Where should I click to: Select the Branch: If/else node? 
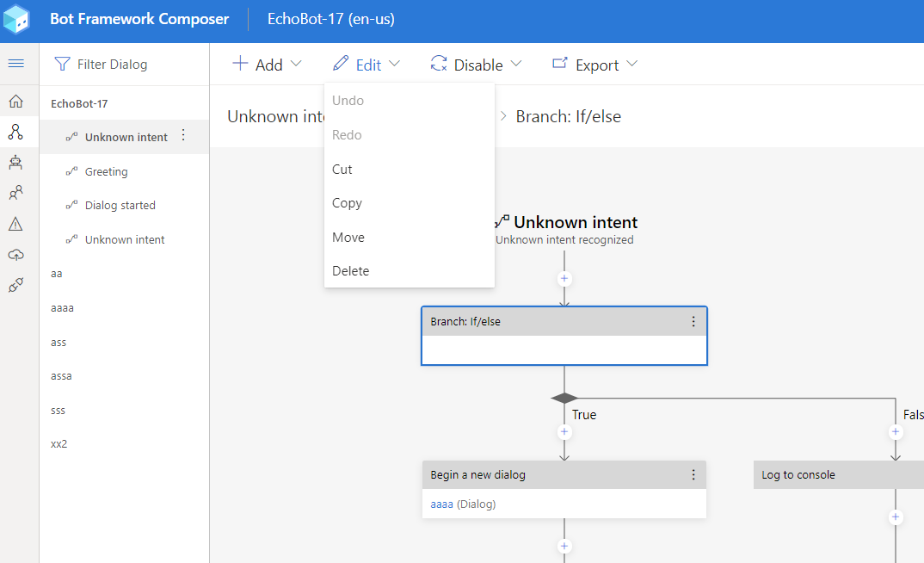tap(564, 336)
